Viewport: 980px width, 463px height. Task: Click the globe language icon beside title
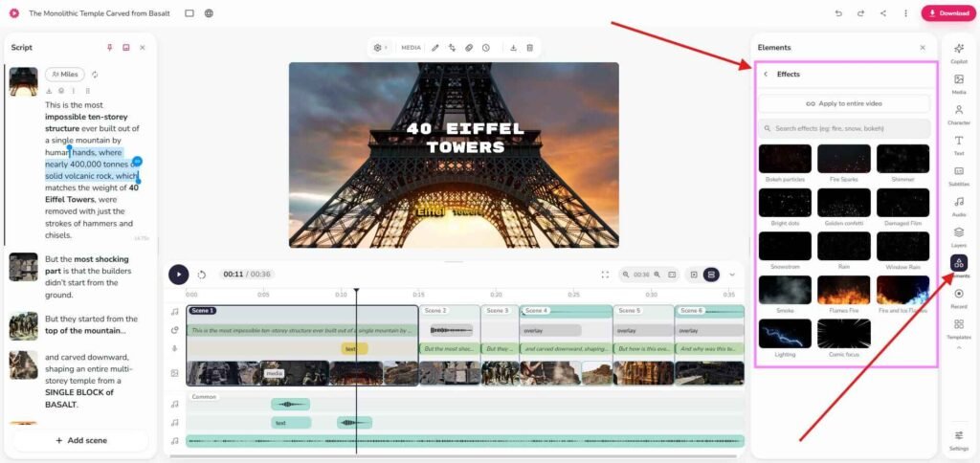tap(209, 13)
